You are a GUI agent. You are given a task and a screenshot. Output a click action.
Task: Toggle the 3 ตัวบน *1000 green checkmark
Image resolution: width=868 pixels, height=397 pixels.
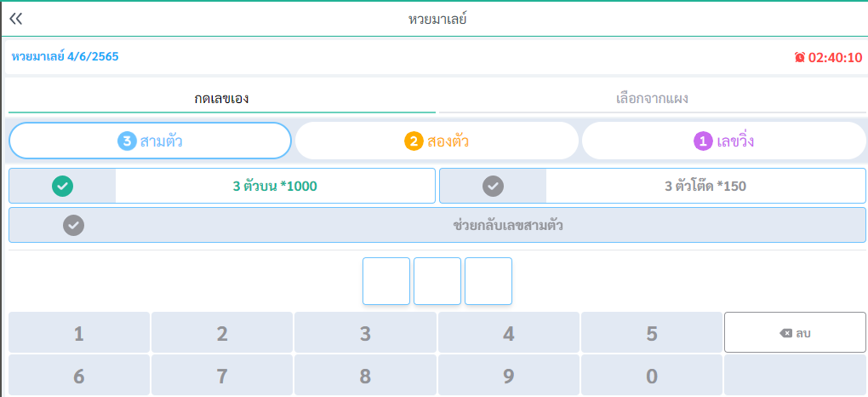62,186
